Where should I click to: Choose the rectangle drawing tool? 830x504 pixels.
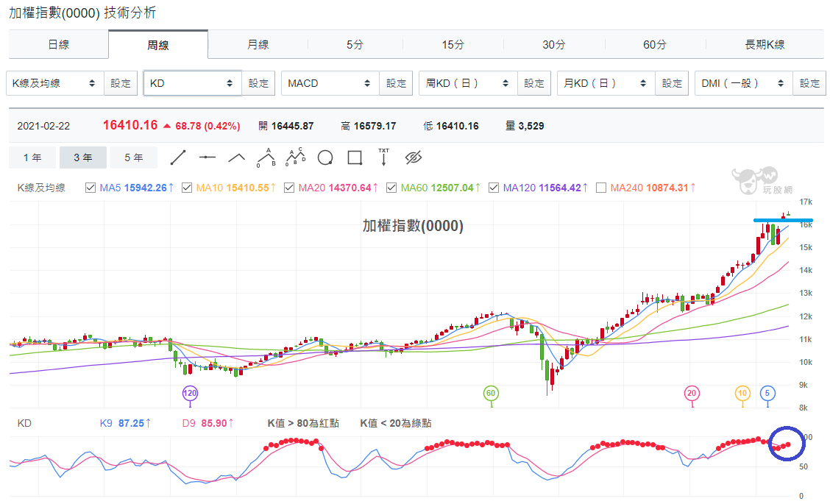[x=355, y=157]
